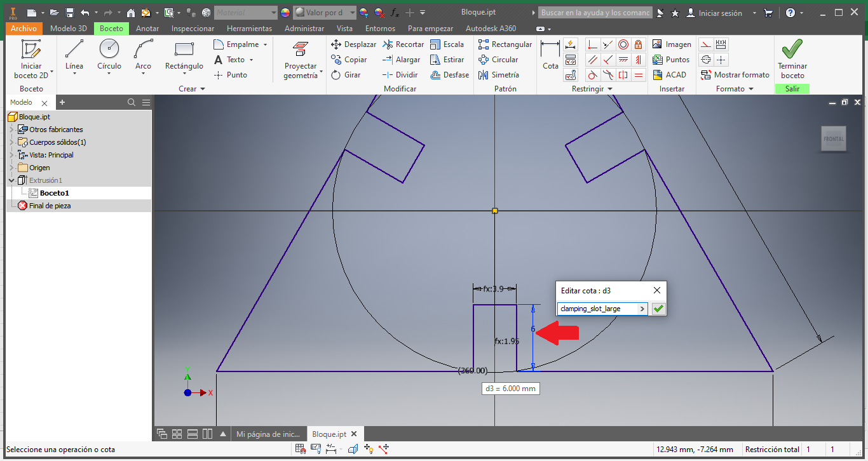Apply Simetría mirror tool

(499, 75)
